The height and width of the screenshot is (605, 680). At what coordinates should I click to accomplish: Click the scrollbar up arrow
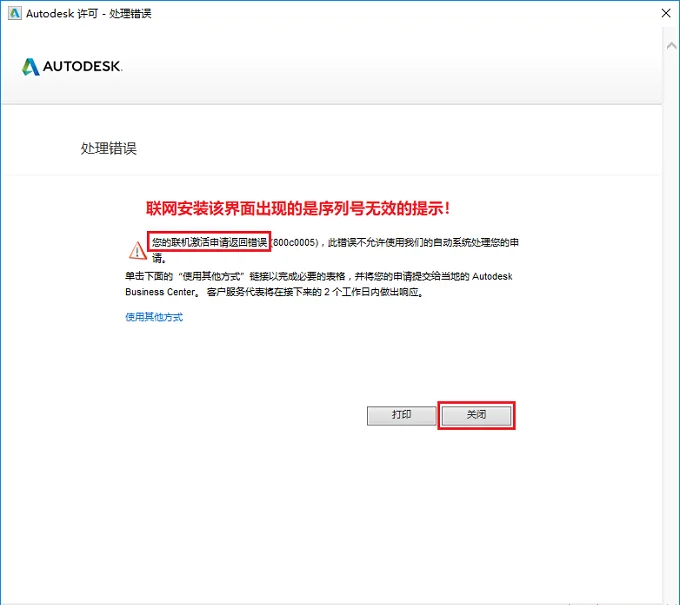click(671, 46)
